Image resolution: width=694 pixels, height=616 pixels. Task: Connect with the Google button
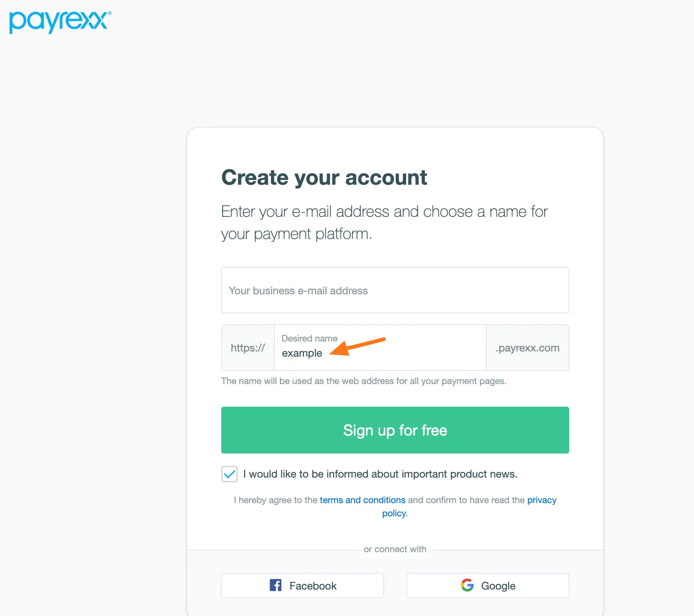pyautogui.click(x=487, y=585)
